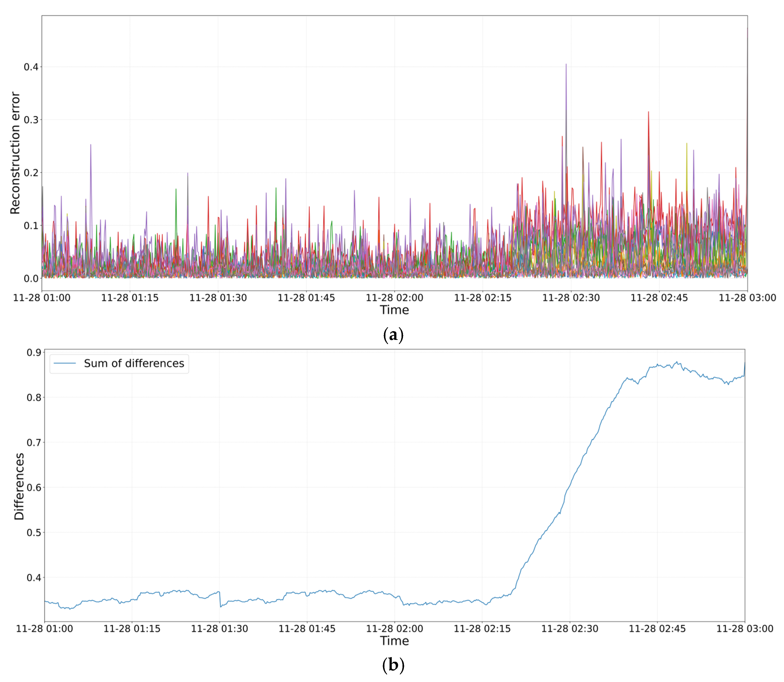The image size is (784, 682).
Task: Click the 'Time' x-axis label under the bottom plot
Action: [x=394, y=640]
